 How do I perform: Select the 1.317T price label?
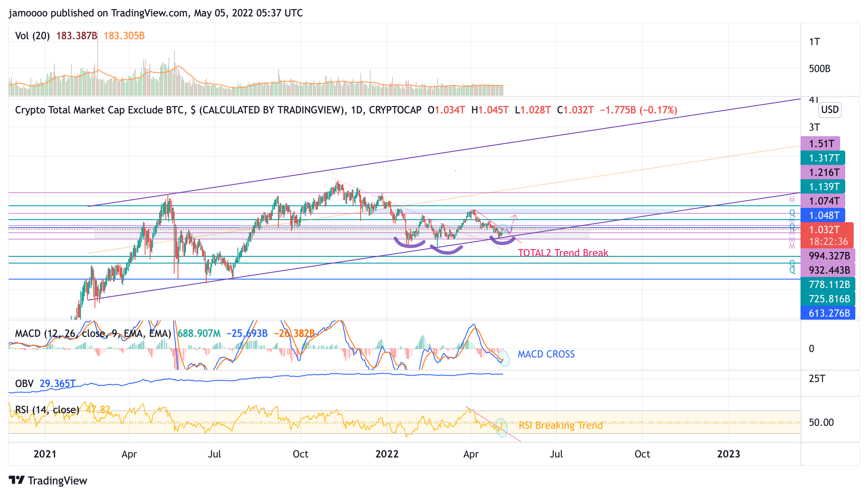(823, 158)
